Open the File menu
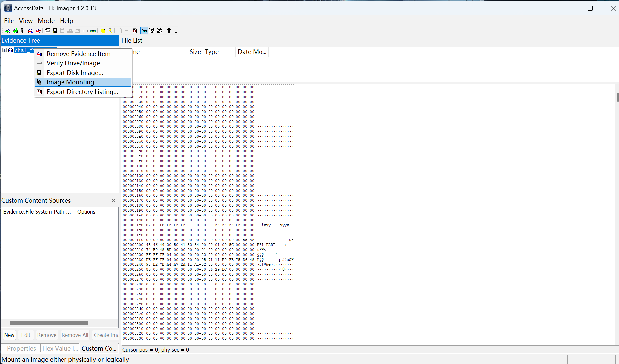 9,21
